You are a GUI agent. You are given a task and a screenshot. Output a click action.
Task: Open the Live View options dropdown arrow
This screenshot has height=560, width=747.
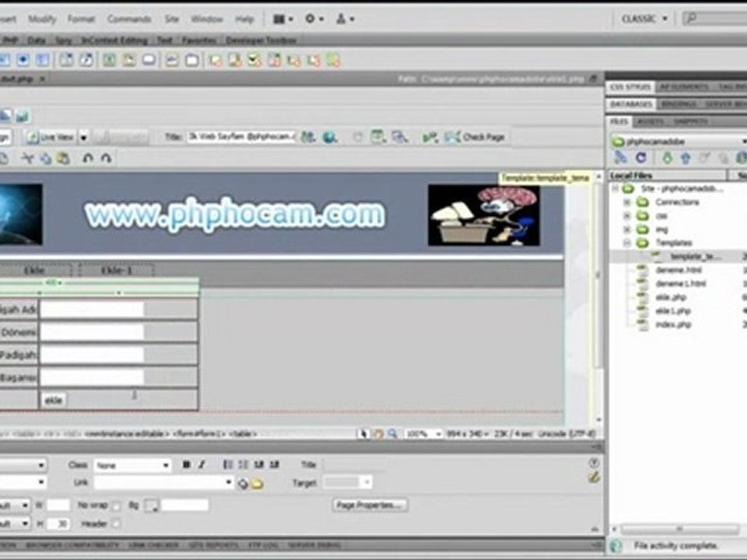click(83, 138)
